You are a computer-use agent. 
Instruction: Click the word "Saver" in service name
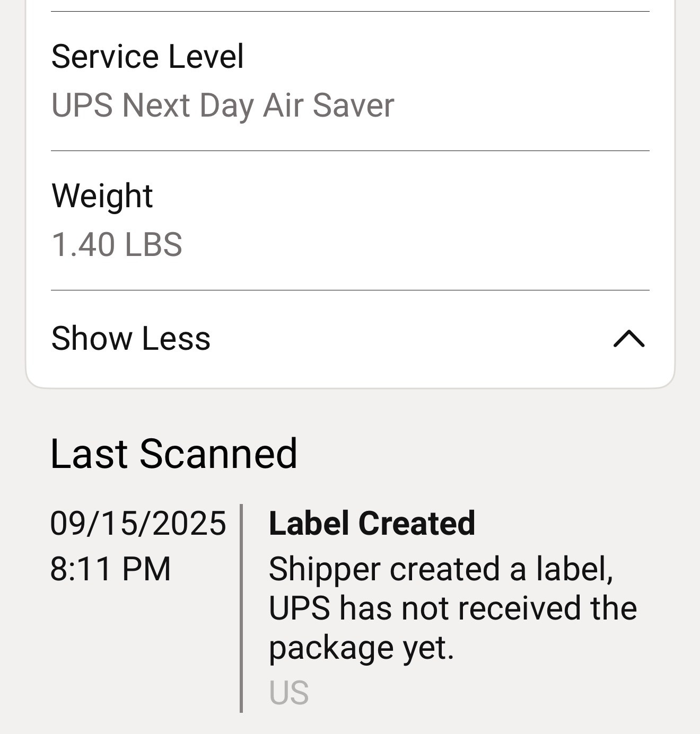click(353, 105)
